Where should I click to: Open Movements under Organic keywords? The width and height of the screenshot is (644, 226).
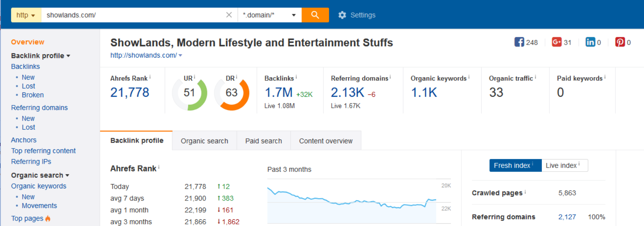40,206
